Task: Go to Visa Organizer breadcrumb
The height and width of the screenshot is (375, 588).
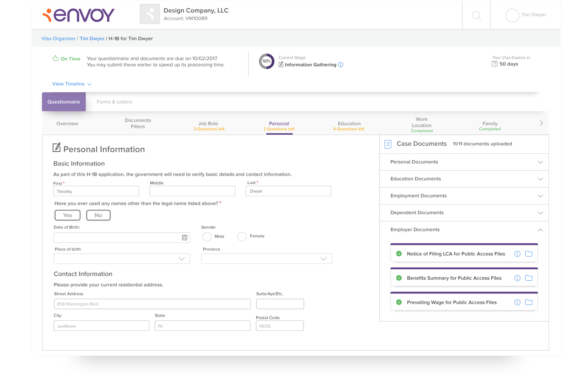Action: tap(59, 39)
